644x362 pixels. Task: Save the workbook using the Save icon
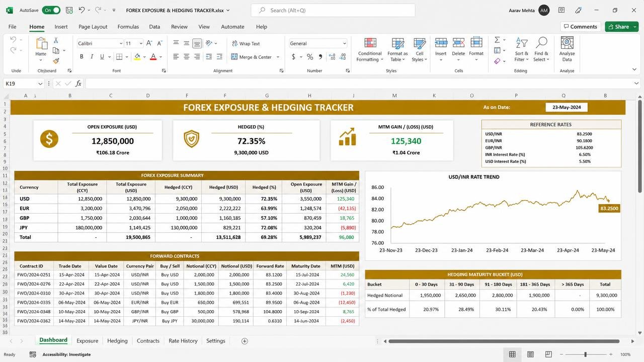(69, 10)
